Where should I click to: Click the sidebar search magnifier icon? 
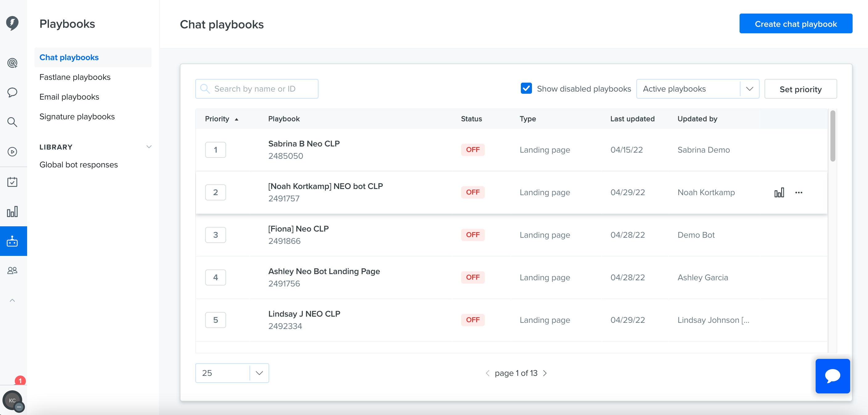click(x=12, y=122)
